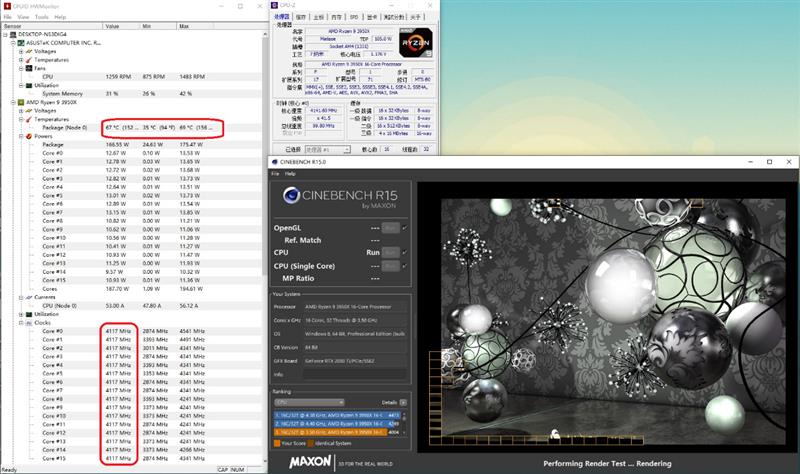
Task: Click the Temperatures thermometer icon under AMD Ryzen
Action: [29, 119]
